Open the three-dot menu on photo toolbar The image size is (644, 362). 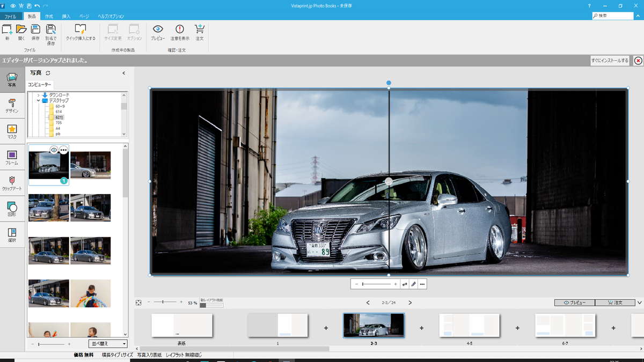422,284
